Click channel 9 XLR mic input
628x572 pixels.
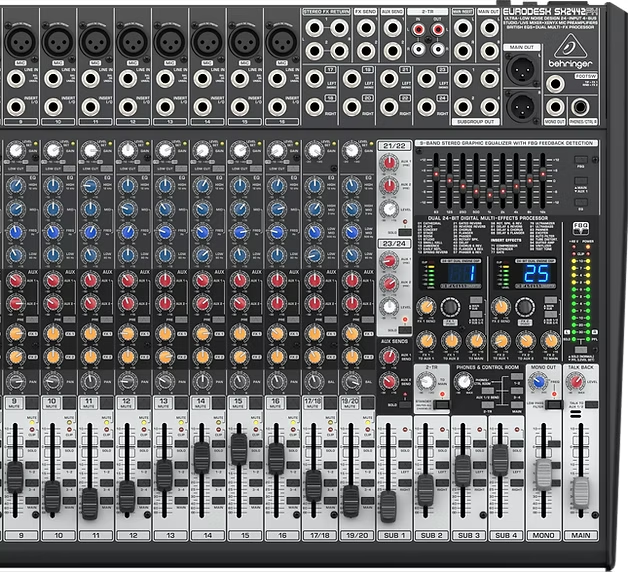point(20,42)
